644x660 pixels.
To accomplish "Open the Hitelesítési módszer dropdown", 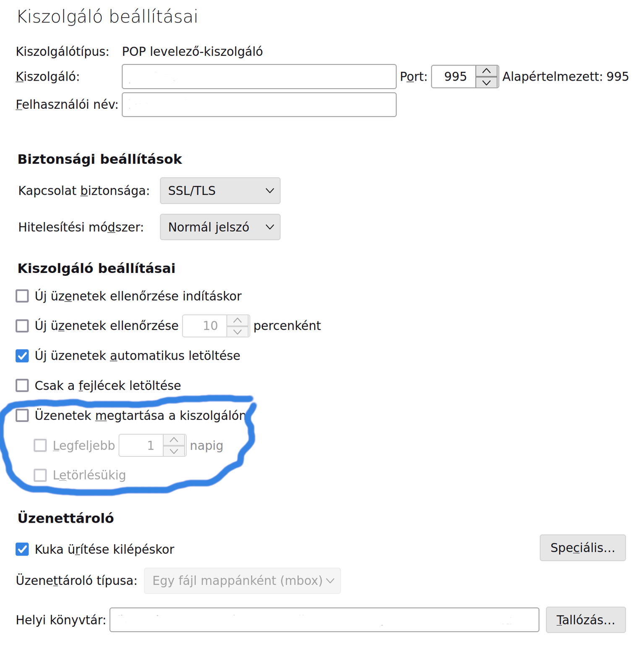I will click(x=220, y=227).
